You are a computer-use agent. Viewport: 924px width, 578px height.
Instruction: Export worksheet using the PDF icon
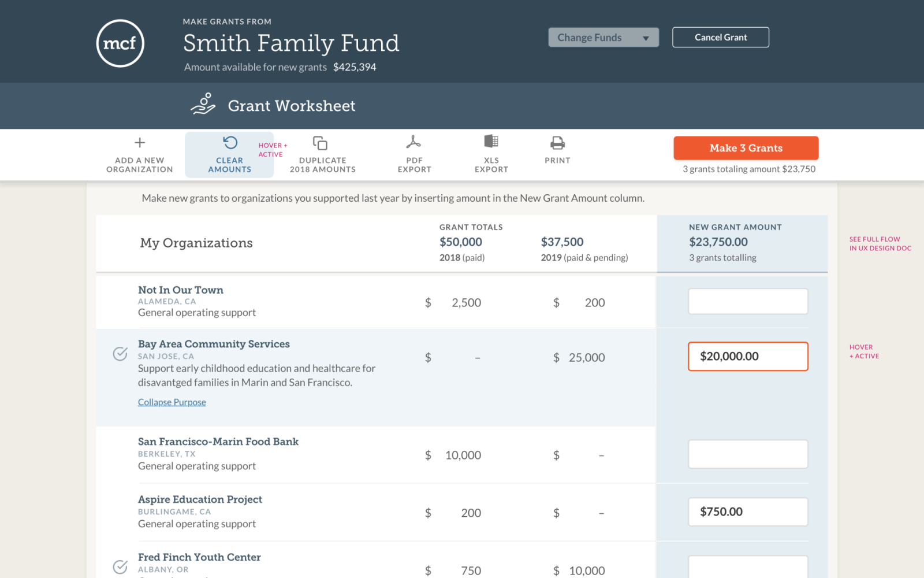click(x=413, y=142)
